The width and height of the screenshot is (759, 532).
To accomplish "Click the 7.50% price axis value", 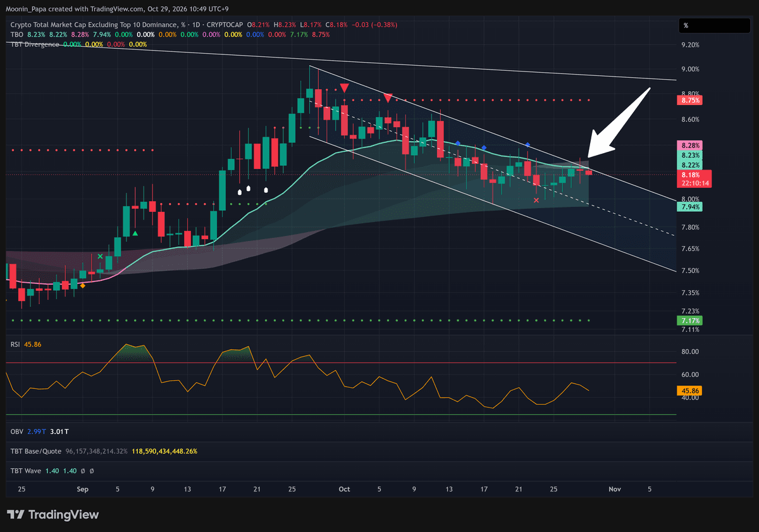I will coord(690,271).
